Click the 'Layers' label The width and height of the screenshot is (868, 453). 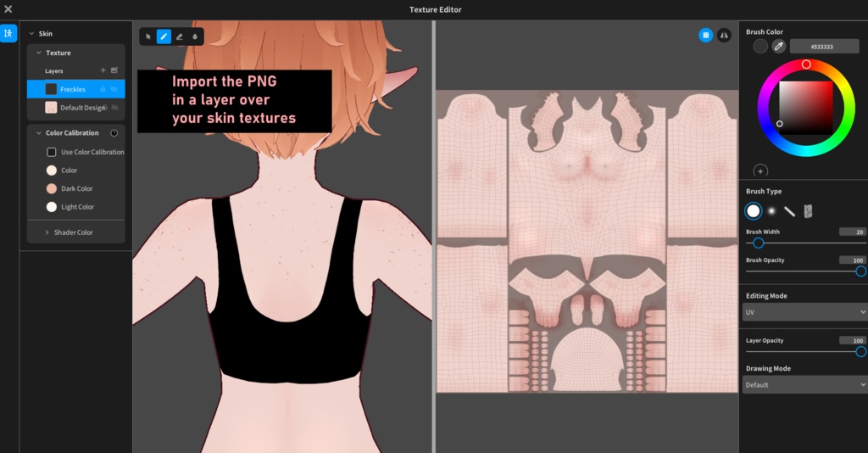point(54,71)
